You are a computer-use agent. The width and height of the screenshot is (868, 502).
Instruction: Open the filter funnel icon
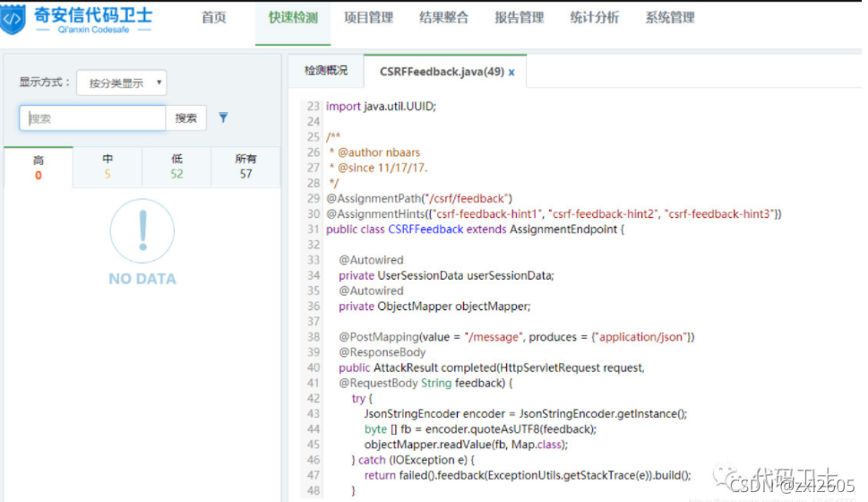(x=223, y=117)
